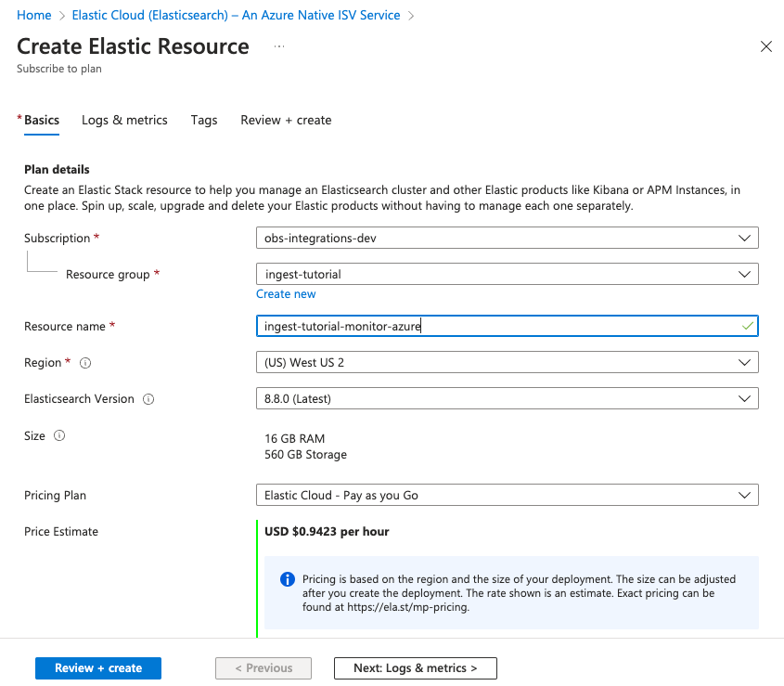Switch to the Logs & metrics tab

[x=124, y=120]
